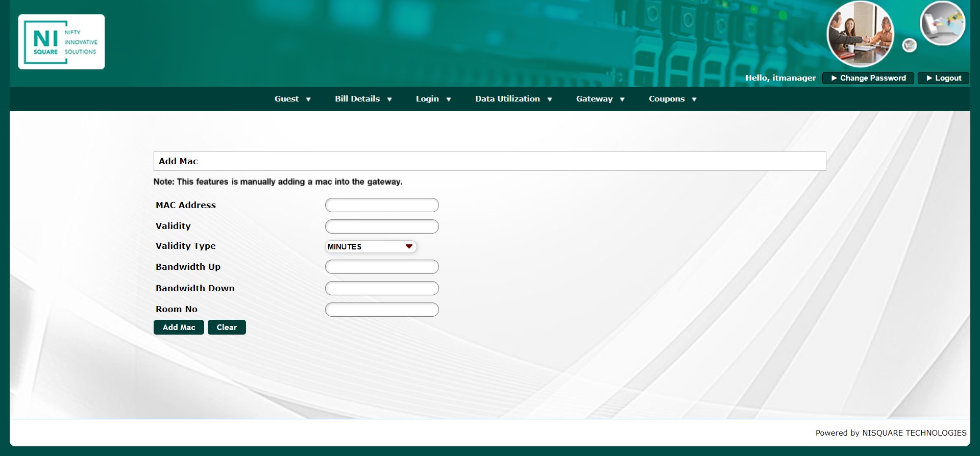Click the business handshake circular image

coord(860,34)
